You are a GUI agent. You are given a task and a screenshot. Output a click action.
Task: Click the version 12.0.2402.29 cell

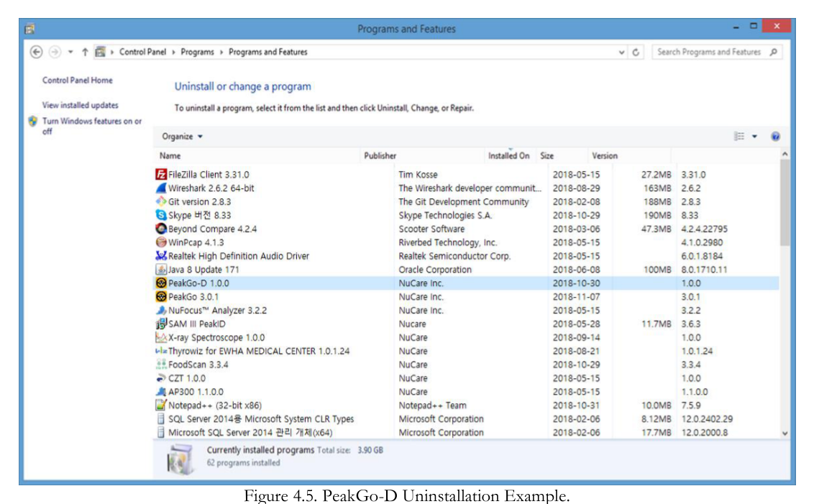point(707,419)
